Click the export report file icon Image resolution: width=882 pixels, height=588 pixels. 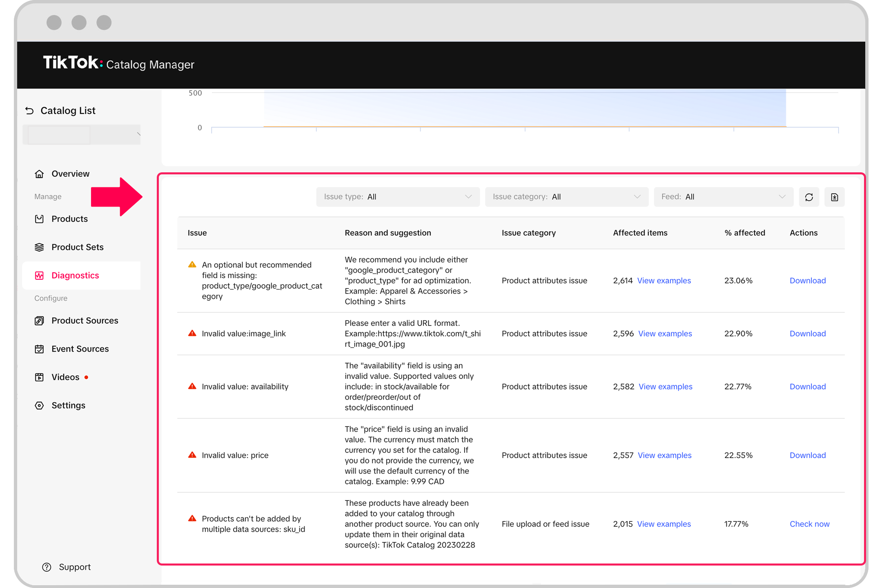[835, 197]
